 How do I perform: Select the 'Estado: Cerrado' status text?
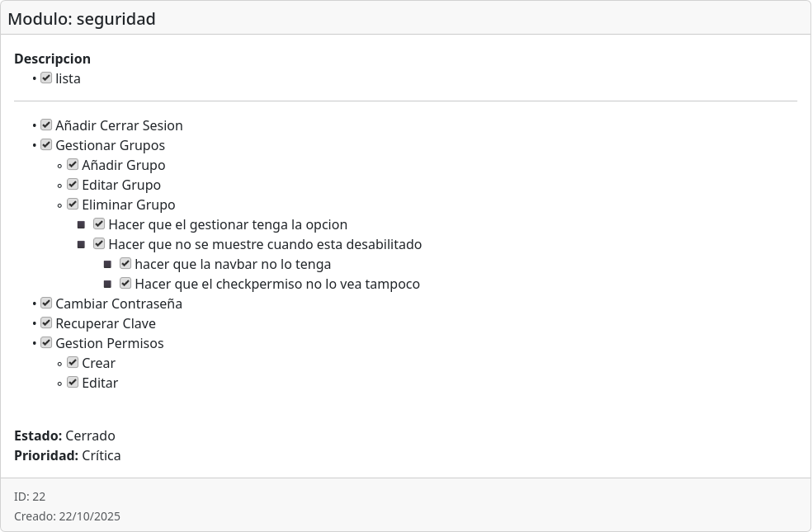[64, 435]
